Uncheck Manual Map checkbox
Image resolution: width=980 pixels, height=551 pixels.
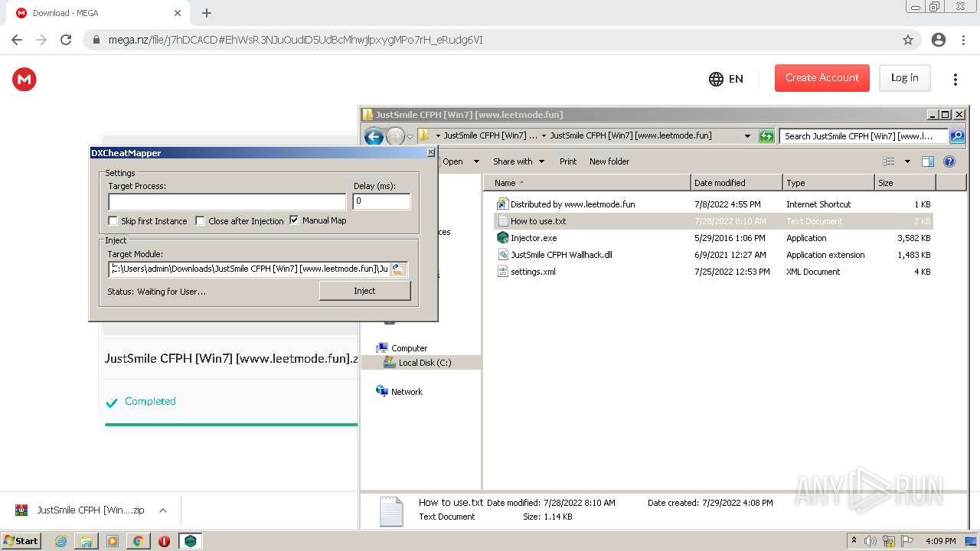(x=294, y=220)
